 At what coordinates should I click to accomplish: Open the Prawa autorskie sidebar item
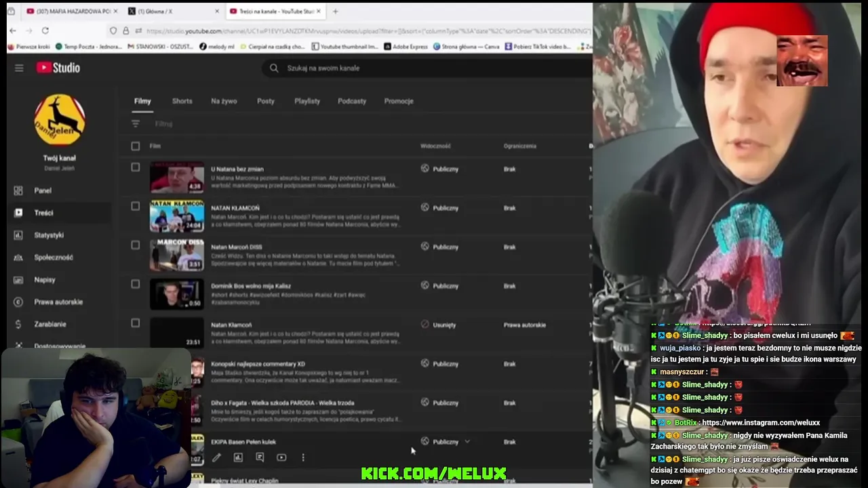[58, 302]
